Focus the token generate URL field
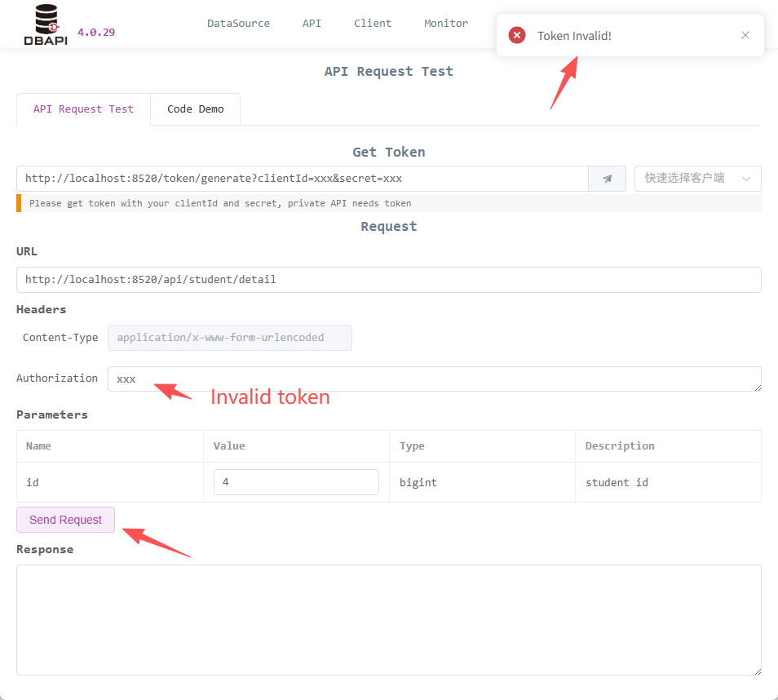Screen dimensions: 778x700 302,179
